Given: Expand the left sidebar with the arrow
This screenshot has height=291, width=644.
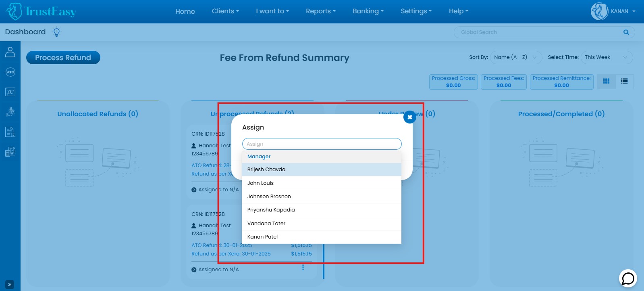Looking at the screenshot, I should (x=10, y=284).
